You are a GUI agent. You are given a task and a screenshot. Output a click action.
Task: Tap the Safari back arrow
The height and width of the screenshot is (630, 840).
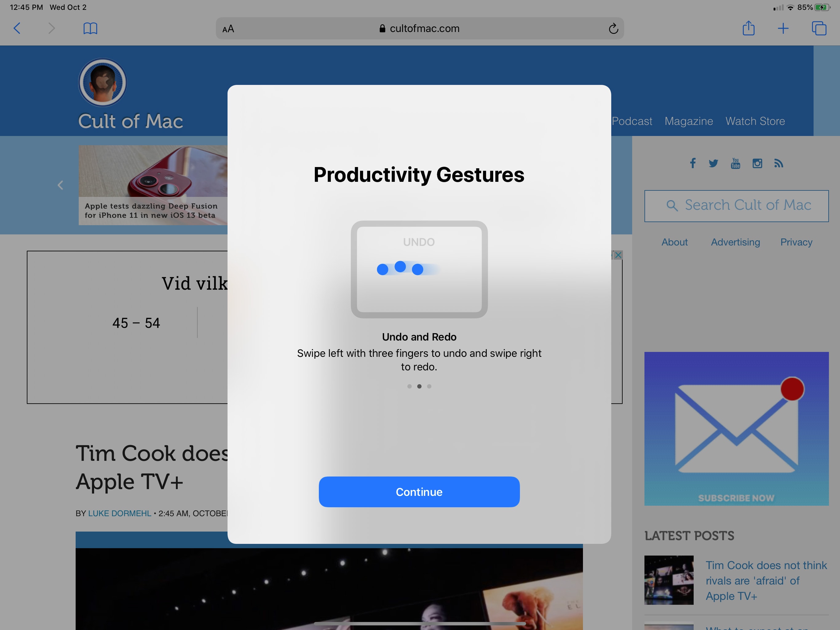click(17, 28)
